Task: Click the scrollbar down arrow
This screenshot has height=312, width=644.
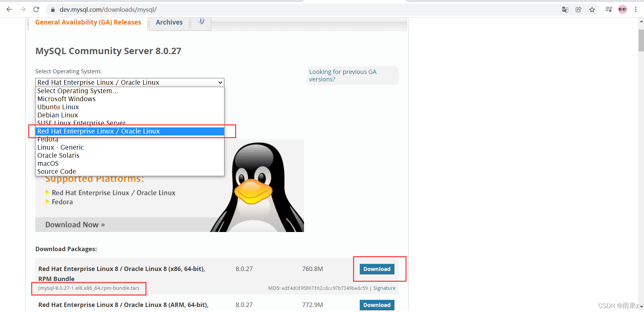Action: click(641, 307)
